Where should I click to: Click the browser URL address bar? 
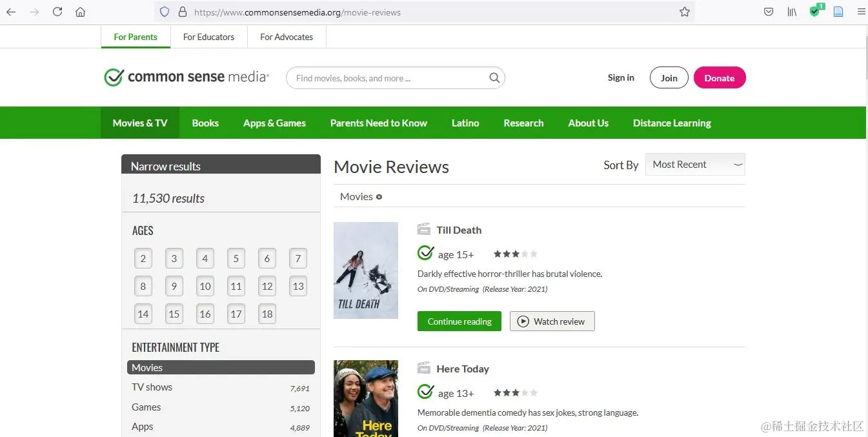tap(426, 12)
